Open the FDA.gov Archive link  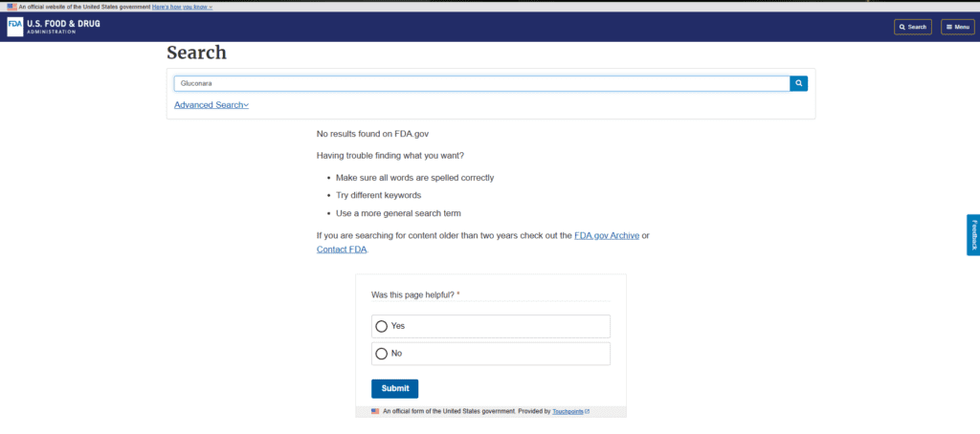point(606,236)
